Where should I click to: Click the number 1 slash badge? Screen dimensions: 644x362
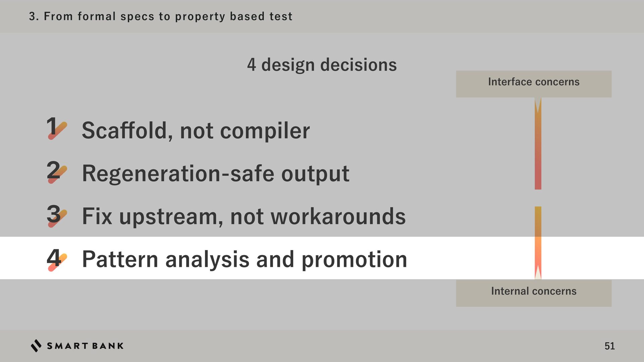point(56,128)
